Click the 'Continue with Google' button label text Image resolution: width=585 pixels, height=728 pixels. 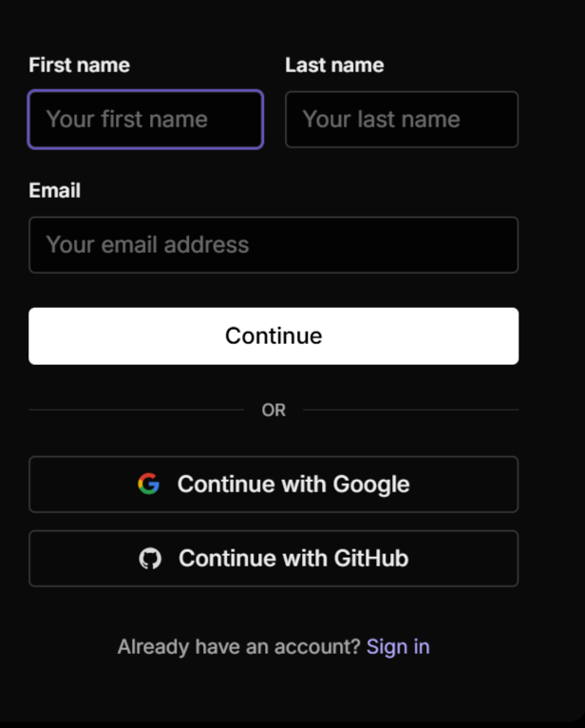tap(293, 485)
